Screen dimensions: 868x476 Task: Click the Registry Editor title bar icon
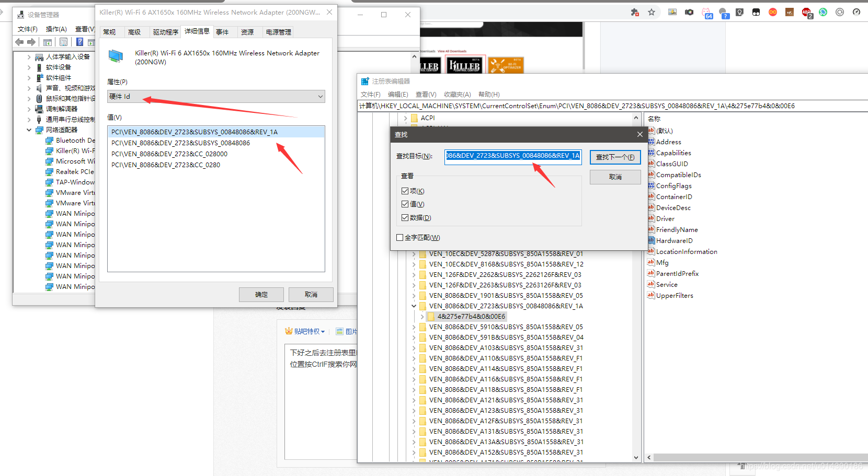(x=365, y=81)
